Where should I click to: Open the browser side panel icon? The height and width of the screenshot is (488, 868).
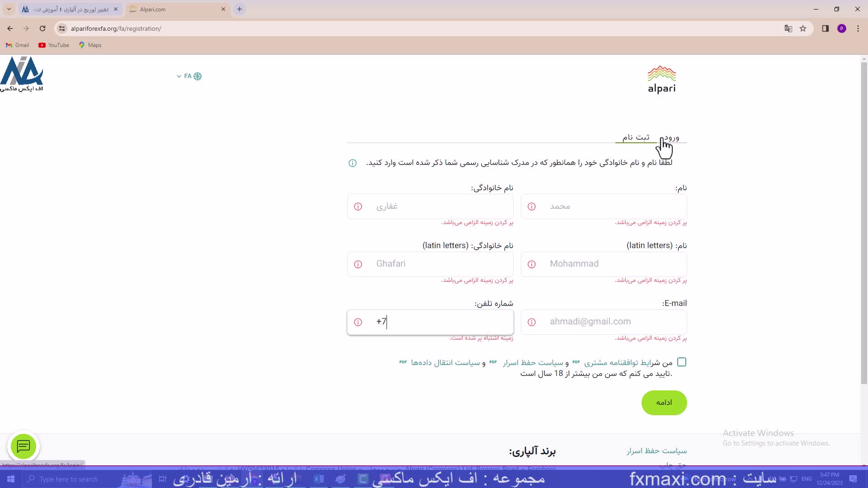click(825, 28)
